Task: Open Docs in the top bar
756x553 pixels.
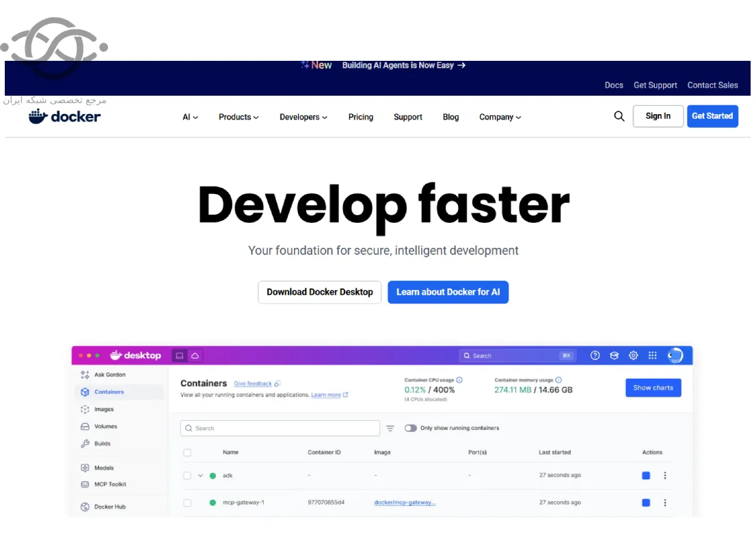Action: 614,85
